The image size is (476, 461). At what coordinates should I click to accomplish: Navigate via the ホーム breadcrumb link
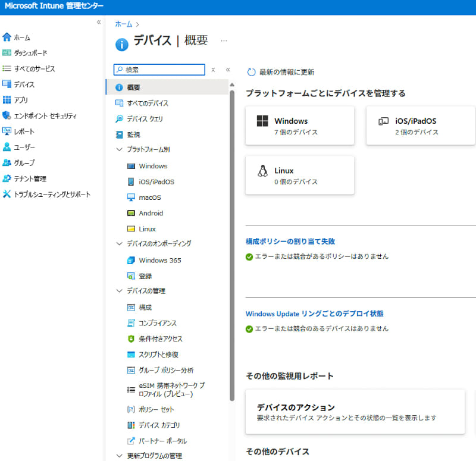[123, 24]
